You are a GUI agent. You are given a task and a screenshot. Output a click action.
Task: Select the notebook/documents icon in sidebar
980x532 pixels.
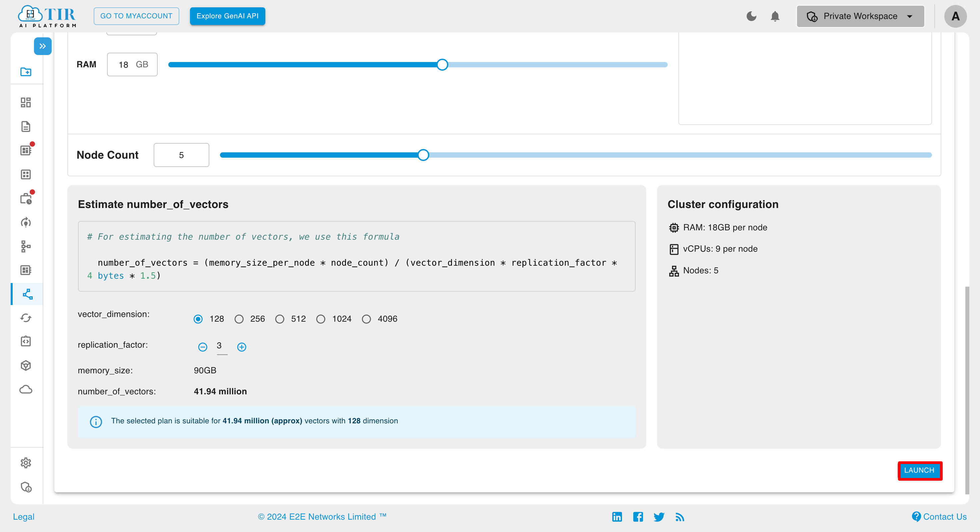pos(26,126)
